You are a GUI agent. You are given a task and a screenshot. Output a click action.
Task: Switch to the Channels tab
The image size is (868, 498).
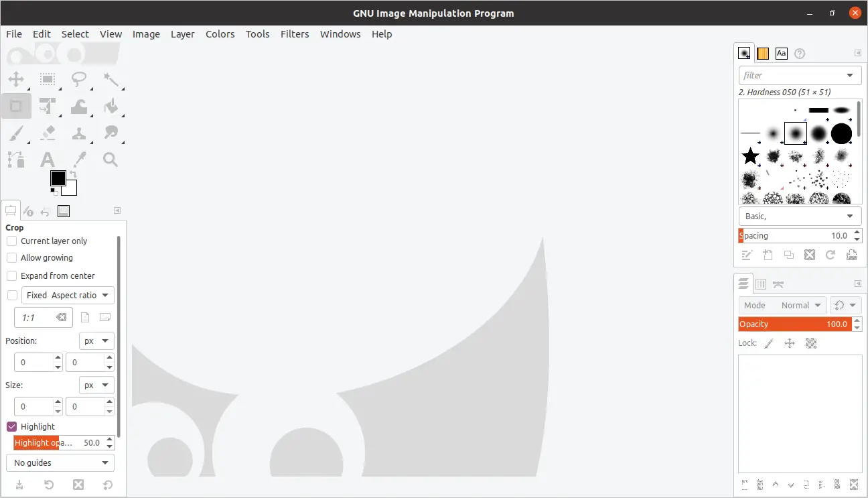coord(761,284)
